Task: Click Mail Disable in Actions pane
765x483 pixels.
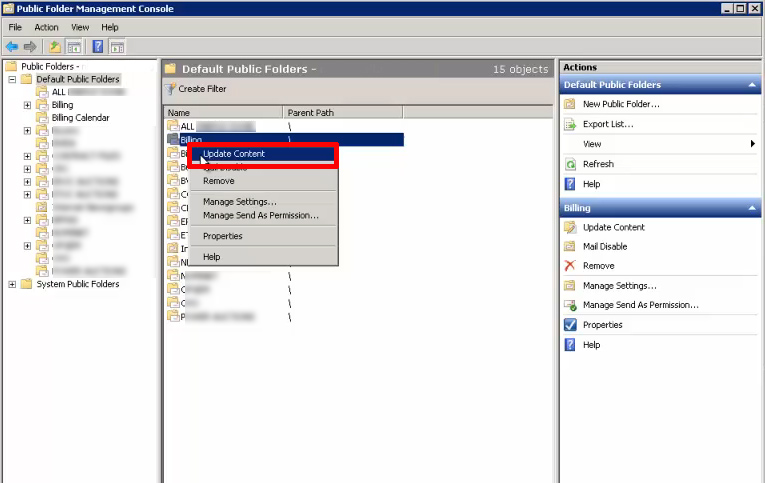Action: pyautogui.click(x=605, y=246)
